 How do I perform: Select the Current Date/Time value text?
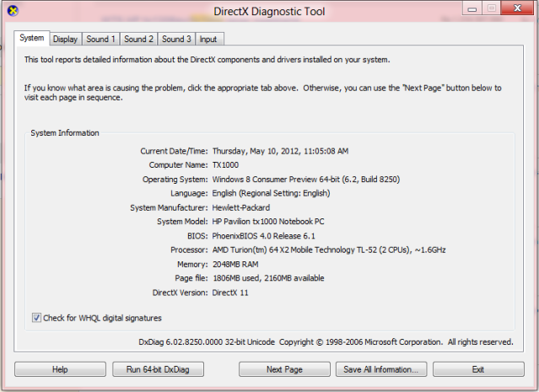pyautogui.click(x=280, y=151)
